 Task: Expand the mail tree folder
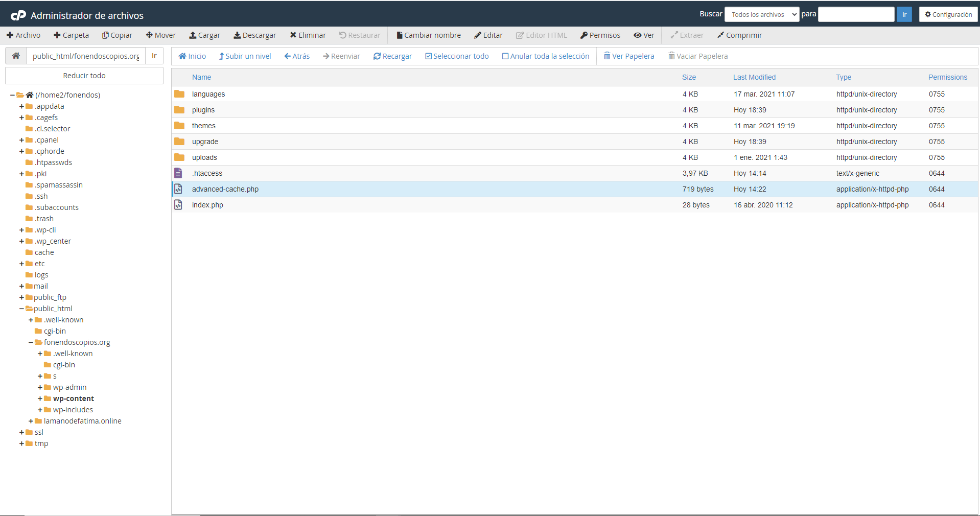(x=21, y=286)
